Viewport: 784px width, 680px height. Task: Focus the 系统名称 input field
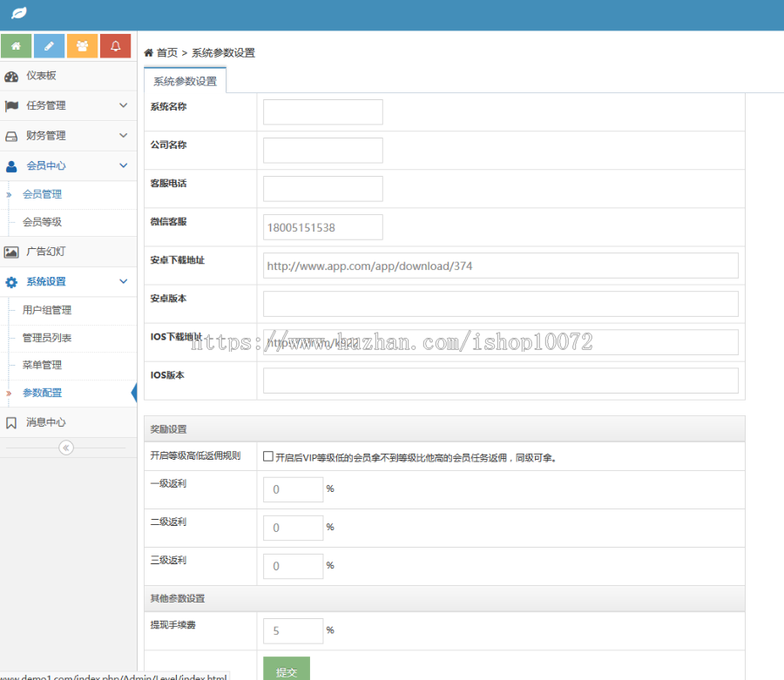(323, 112)
